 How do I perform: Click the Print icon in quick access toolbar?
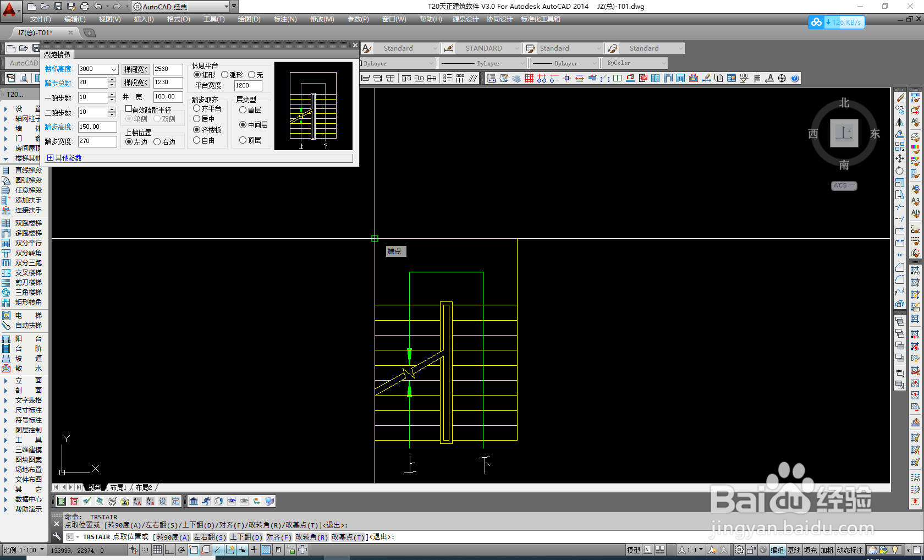[x=84, y=7]
